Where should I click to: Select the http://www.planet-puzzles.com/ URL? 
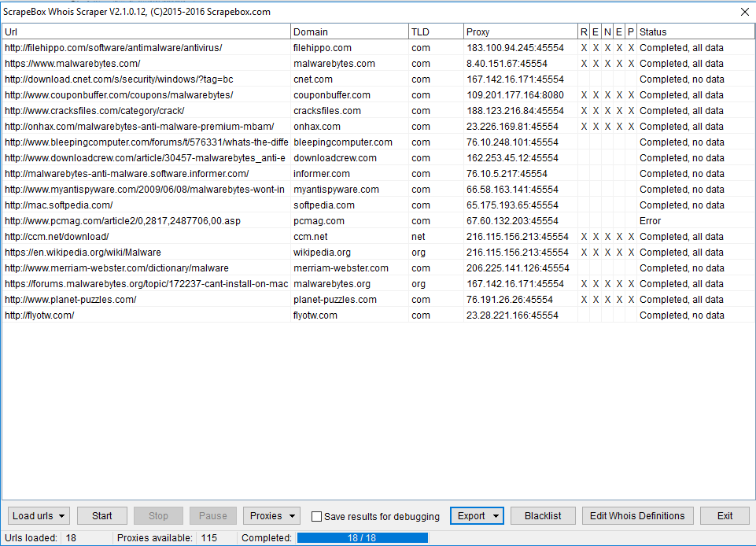[x=70, y=300]
